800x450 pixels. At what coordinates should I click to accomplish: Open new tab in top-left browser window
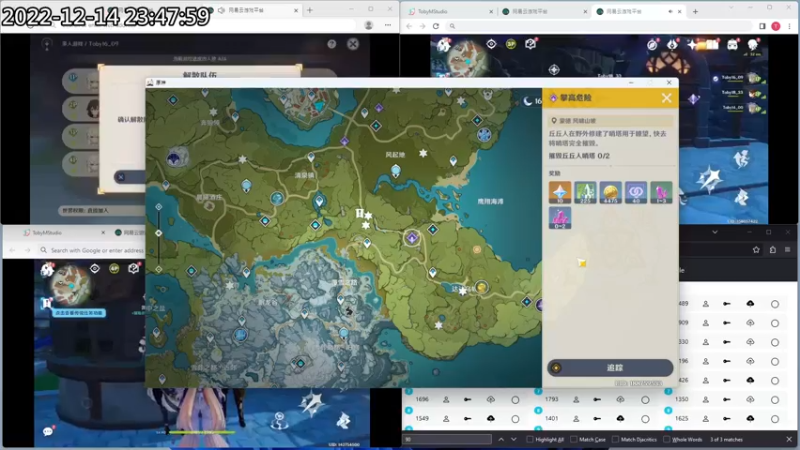pos(309,10)
